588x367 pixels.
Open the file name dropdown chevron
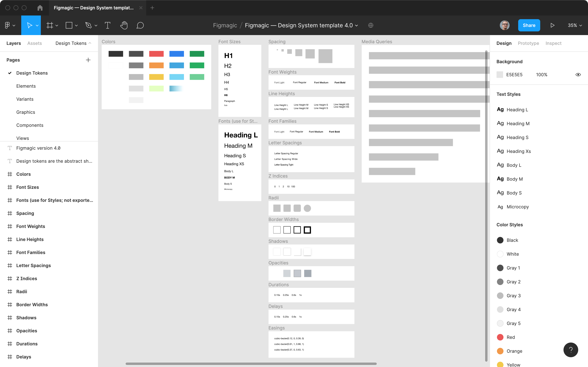pos(356,25)
